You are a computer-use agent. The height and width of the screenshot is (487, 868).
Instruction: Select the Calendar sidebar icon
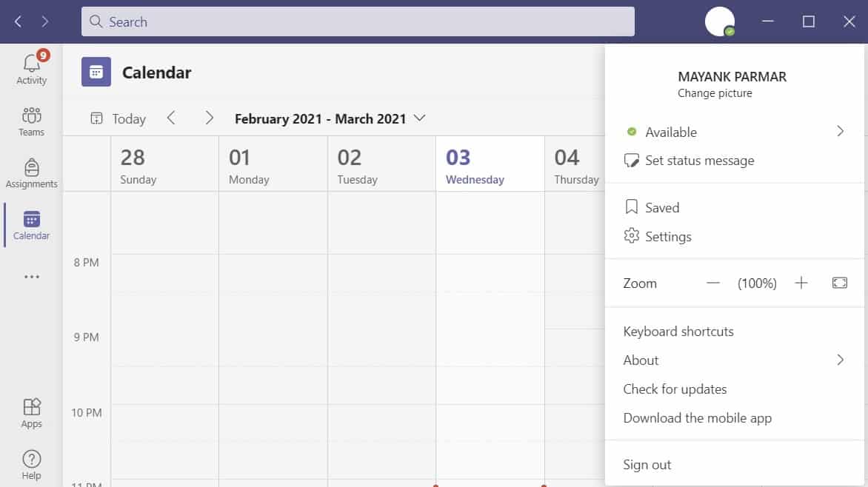click(31, 225)
